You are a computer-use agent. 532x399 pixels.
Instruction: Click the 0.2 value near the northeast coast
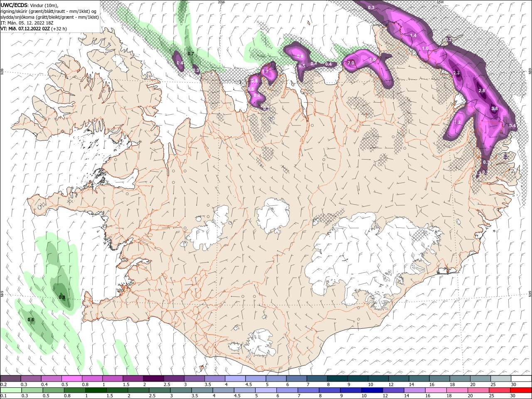click(x=449, y=39)
